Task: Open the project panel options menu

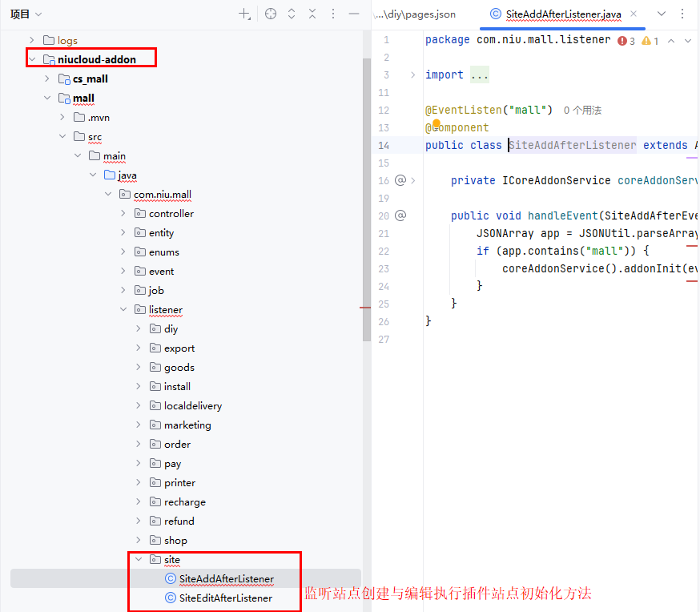Action: coord(333,14)
